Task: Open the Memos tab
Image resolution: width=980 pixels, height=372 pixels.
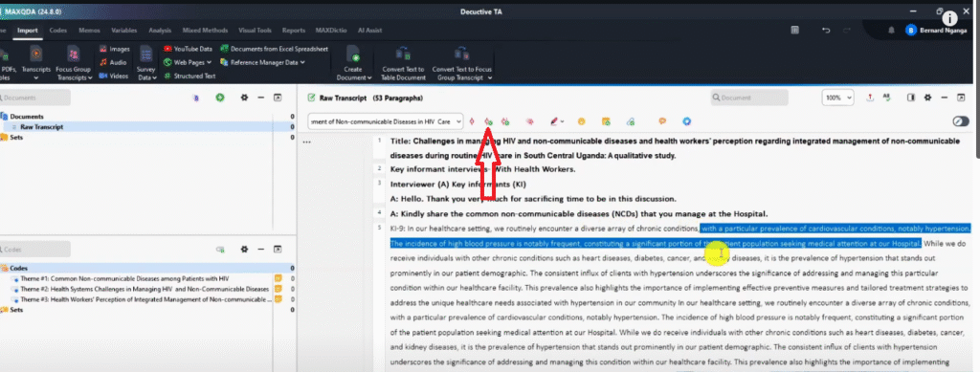Action: point(89,30)
